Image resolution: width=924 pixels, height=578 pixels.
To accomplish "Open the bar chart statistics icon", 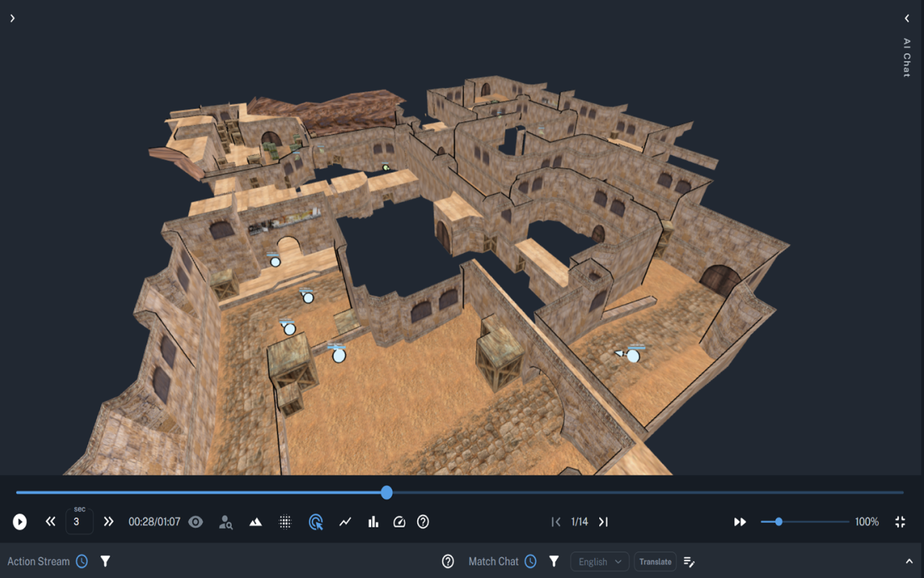I will point(373,522).
